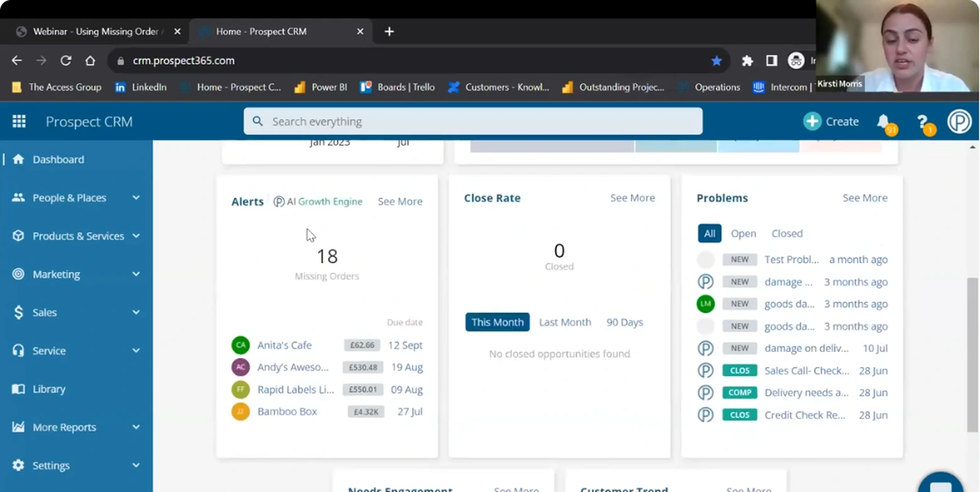Viewport: 980px width, 492px height.
Task: Click See More in Alerts card
Action: pos(400,202)
